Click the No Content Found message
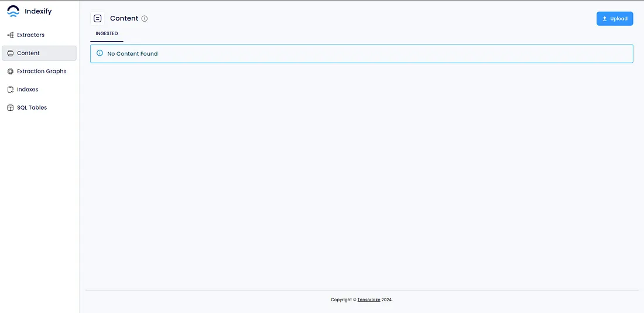Image resolution: width=644 pixels, height=313 pixels. pyautogui.click(x=132, y=53)
